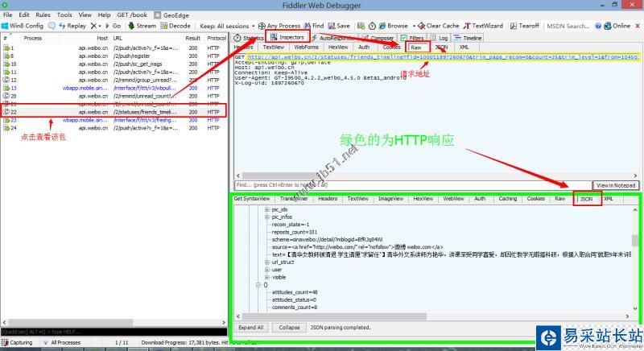Select session 10 sc_get_msgs row

114,64
